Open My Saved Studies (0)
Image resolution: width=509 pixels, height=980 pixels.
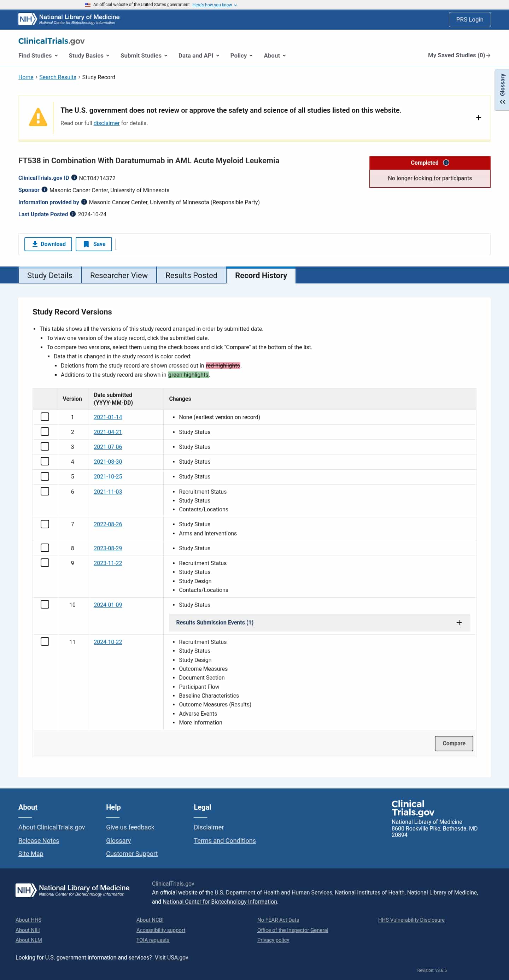coord(459,55)
